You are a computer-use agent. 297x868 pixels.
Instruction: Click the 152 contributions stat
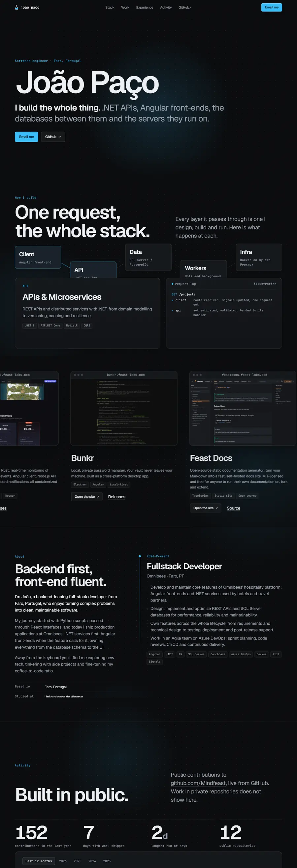[43, 836]
